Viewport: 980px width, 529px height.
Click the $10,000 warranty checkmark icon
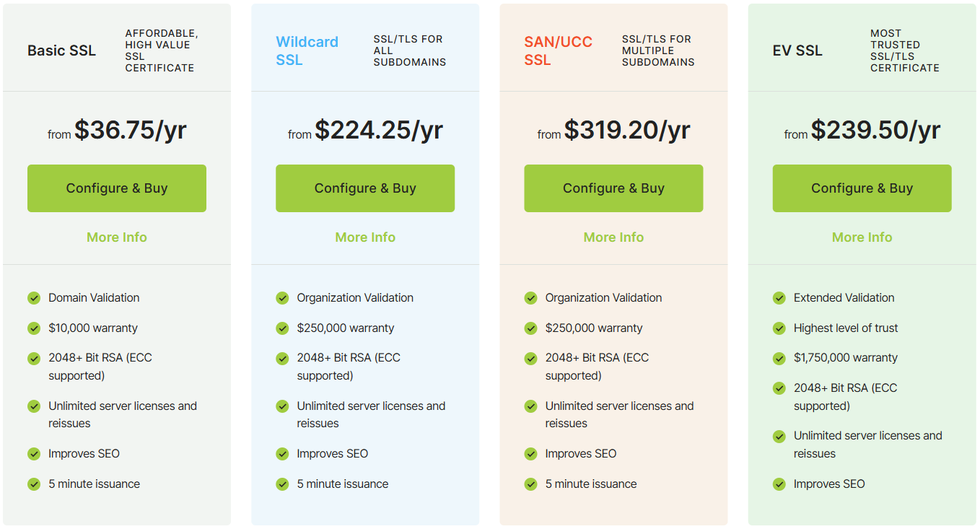pyautogui.click(x=34, y=328)
